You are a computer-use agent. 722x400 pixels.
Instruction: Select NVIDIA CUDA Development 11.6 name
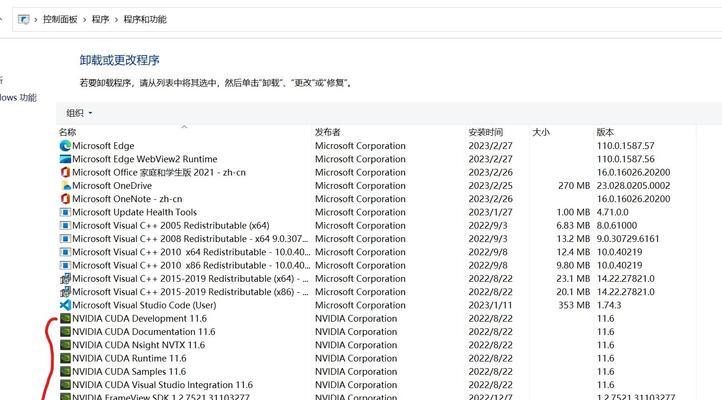(140, 319)
